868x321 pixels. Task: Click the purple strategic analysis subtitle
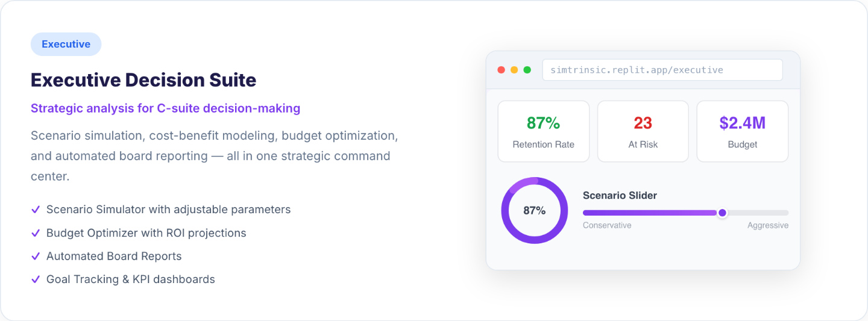[x=165, y=108]
